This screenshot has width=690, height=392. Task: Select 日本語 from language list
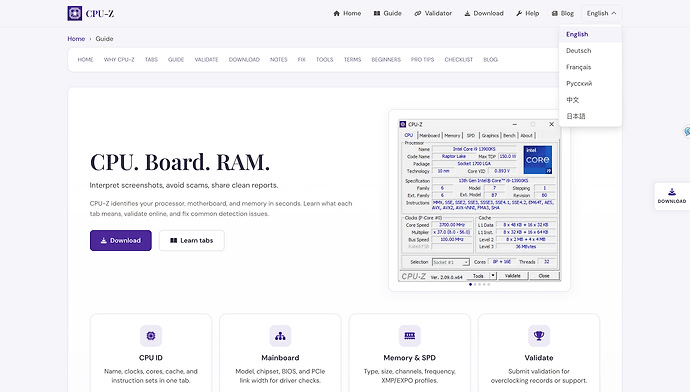tap(590, 116)
